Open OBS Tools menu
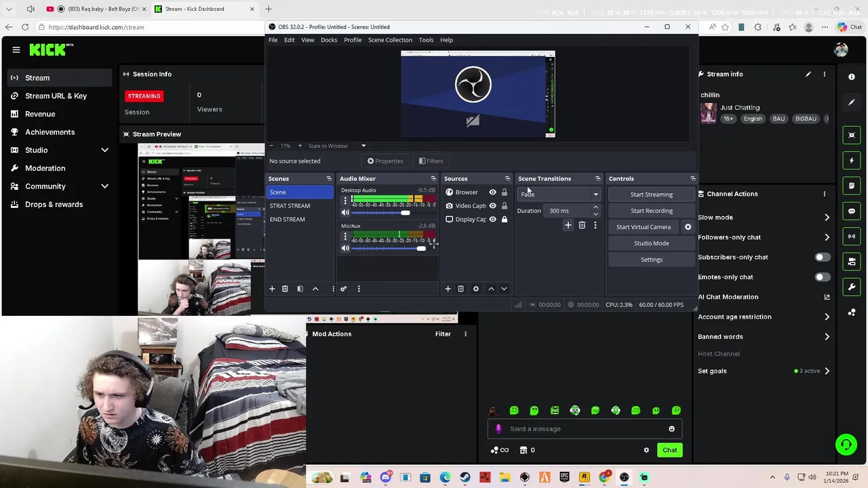868x488 pixels. (x=426, y=40)
